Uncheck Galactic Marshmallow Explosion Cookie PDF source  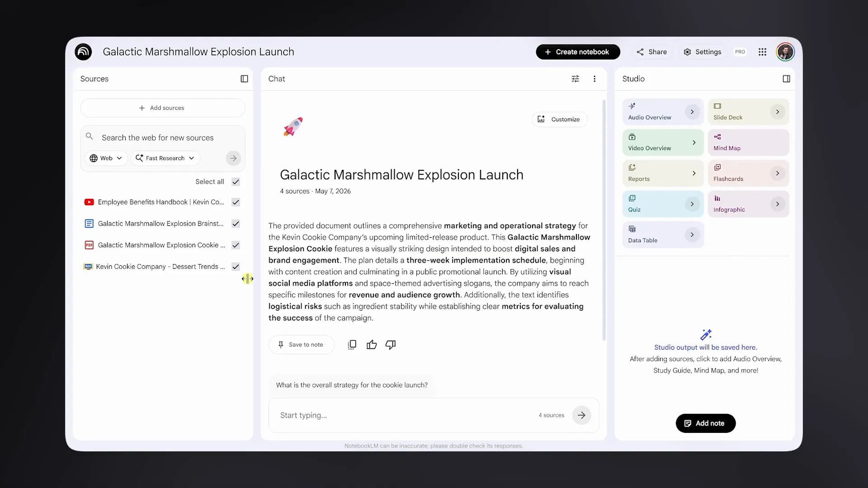point(236,245)
